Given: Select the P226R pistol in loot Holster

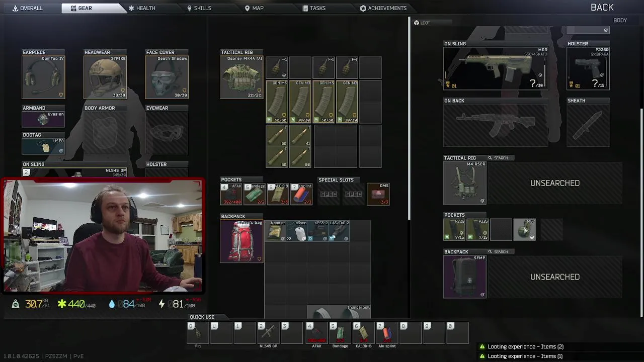Looking at the screenshot, I should 588,68.
